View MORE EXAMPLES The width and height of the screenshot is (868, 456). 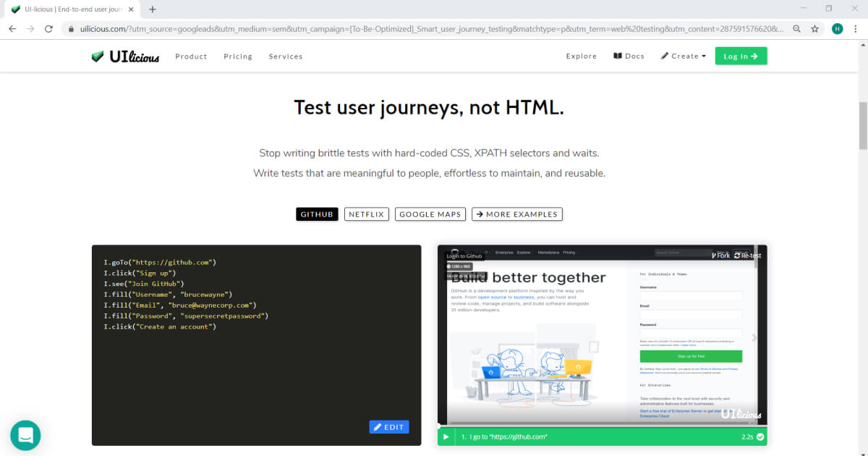[516, 214]
